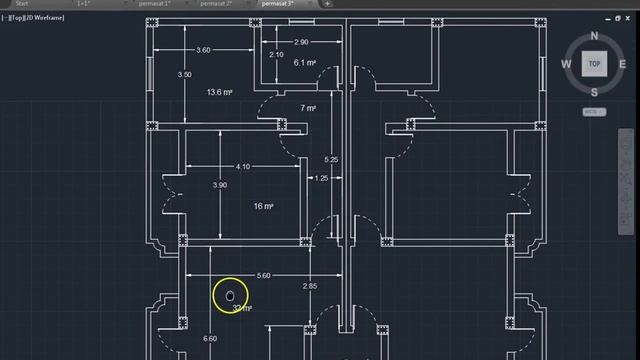
Task: Select the 16 m² area label
Action: [264, 206]
